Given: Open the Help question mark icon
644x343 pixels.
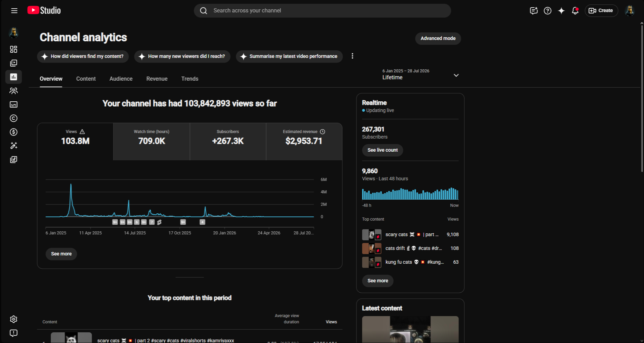Looking at the screenshot, I should point(547,11).
